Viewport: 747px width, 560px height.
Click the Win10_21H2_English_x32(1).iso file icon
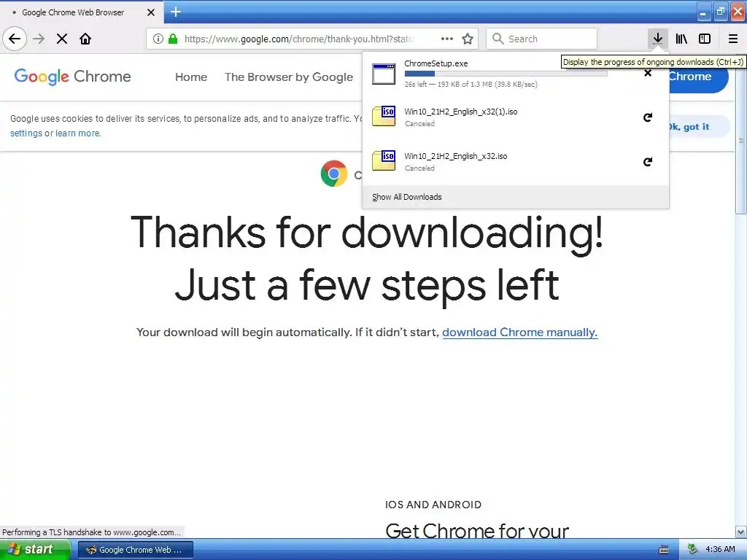pyautogui.click(x=384, y=116)
